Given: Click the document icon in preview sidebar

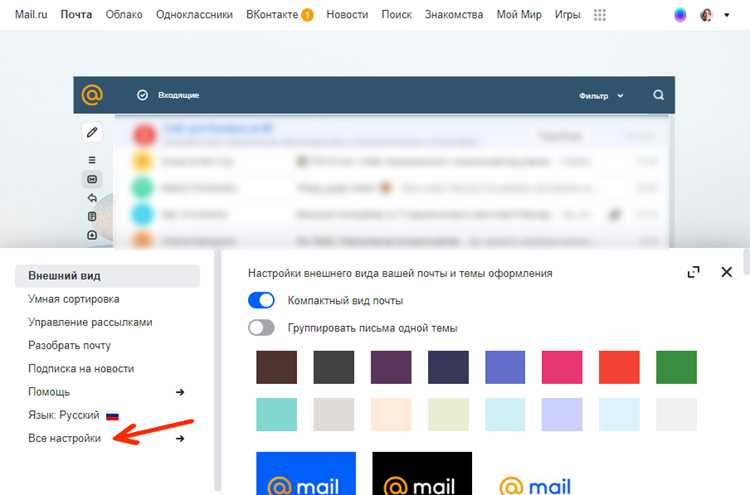Looking at the screenshot, I should pyautogui.click(x=92, y=216).
